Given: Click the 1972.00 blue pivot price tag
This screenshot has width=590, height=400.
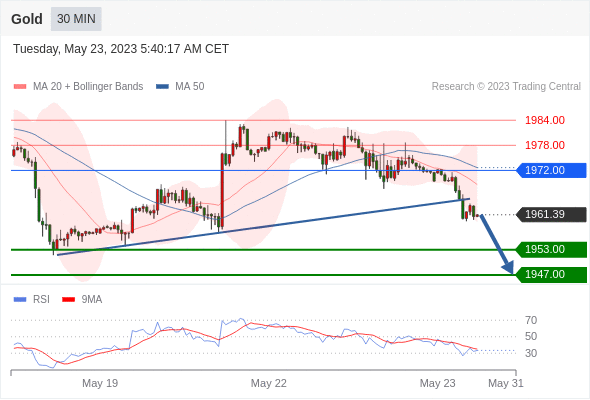Looking at the screenshot, I should click(551, 170).
